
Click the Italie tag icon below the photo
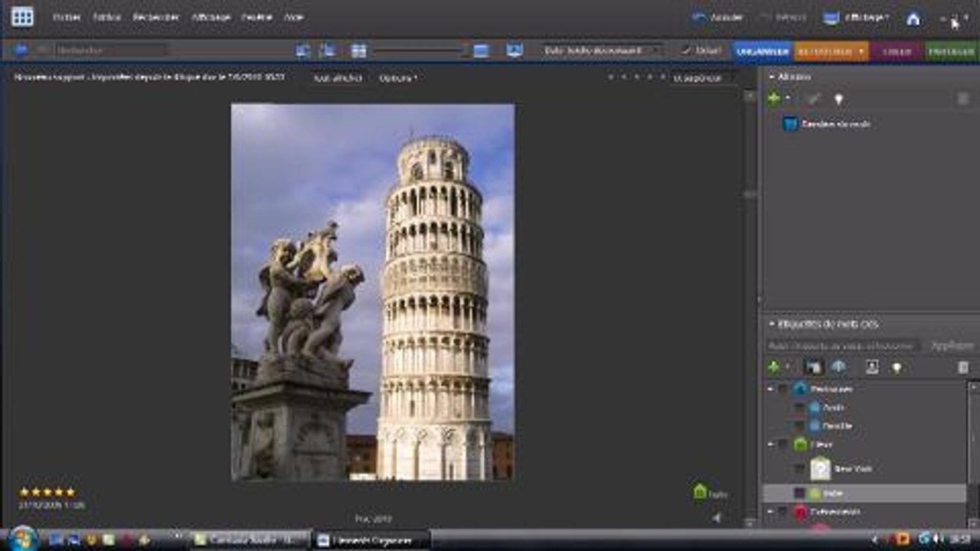pyautogui.click(x=700, y=491)
